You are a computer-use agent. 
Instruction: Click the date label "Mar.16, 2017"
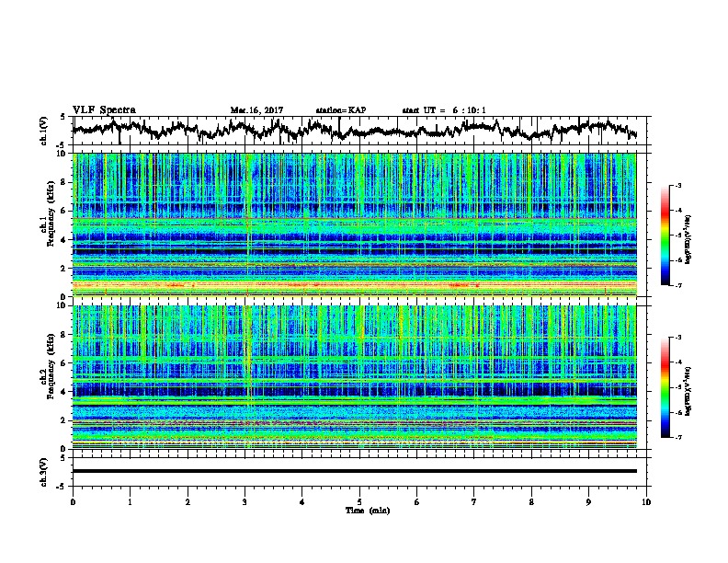point(256,110)
